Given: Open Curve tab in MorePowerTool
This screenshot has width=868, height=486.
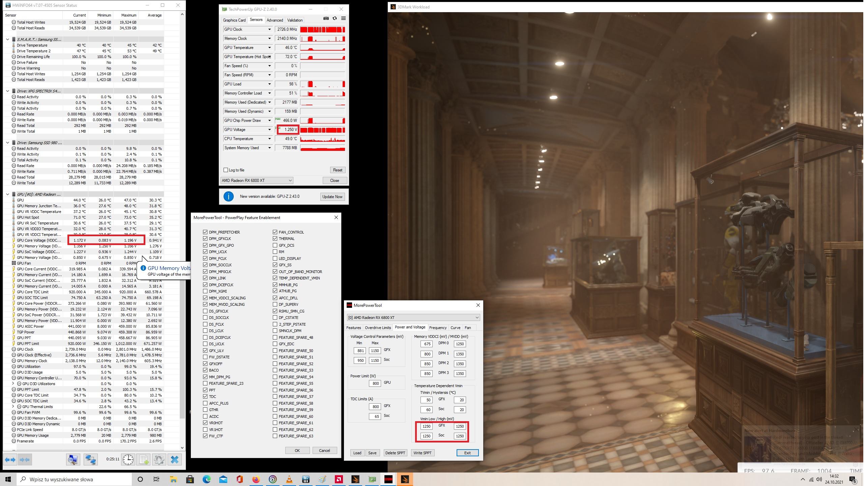Looking at the screenshot, I should tap(455, 328).
